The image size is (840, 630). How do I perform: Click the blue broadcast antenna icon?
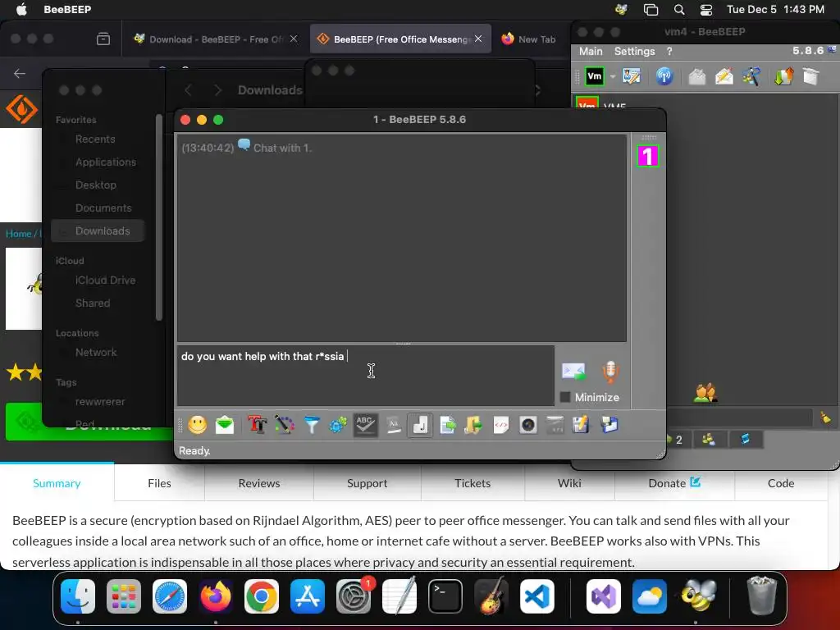(664, 76)
